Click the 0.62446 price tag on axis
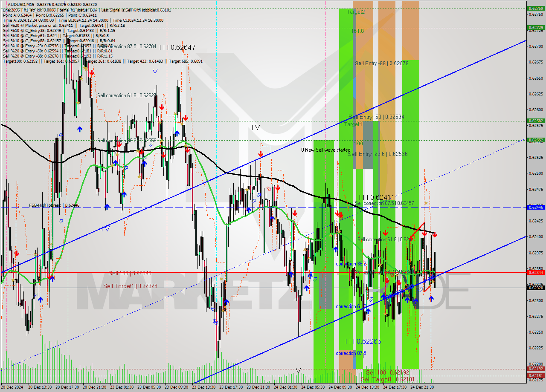546x392 pixels. pos(535,207)
